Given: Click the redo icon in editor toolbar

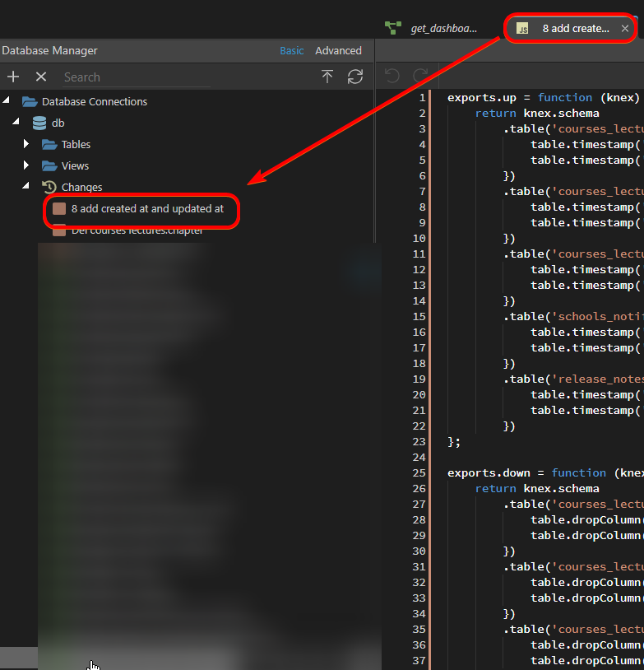Looking at the screenshot, I should 420,76.
